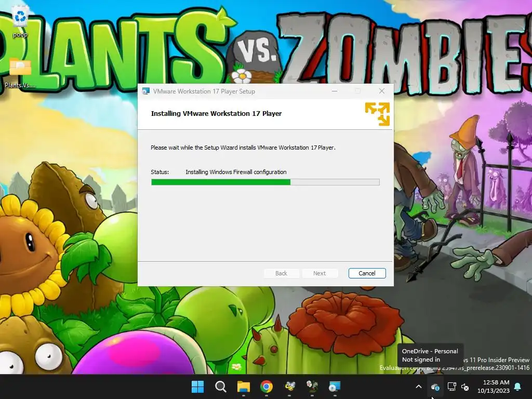
Task: Select the Recycle Bin 'poop' desktop icon
Action: coord(20,21)
